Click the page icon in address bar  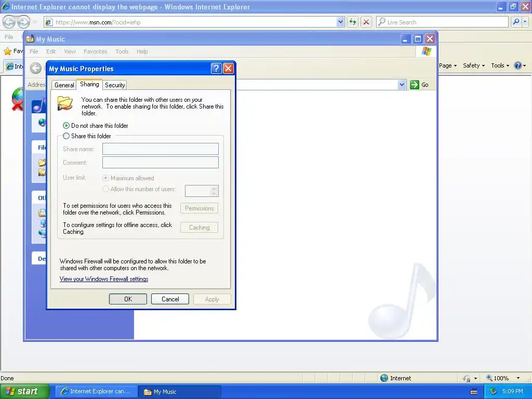coord(49,22)
